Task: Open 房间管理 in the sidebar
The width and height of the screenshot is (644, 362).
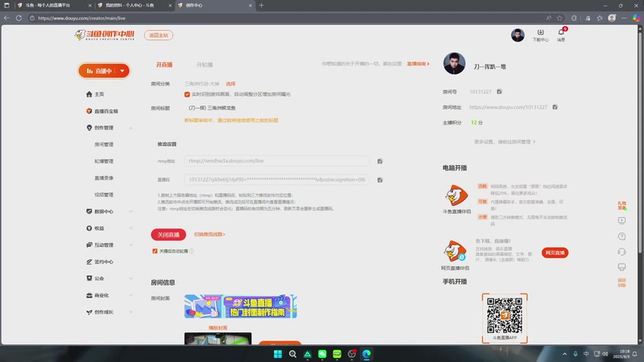Action: (x=104, y=145)
